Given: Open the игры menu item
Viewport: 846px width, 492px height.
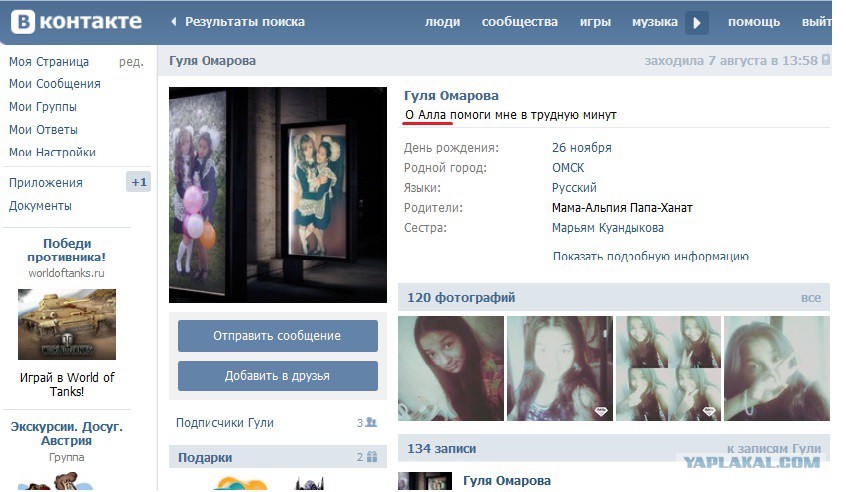Looking at the screenshot, I should [595, 22].
